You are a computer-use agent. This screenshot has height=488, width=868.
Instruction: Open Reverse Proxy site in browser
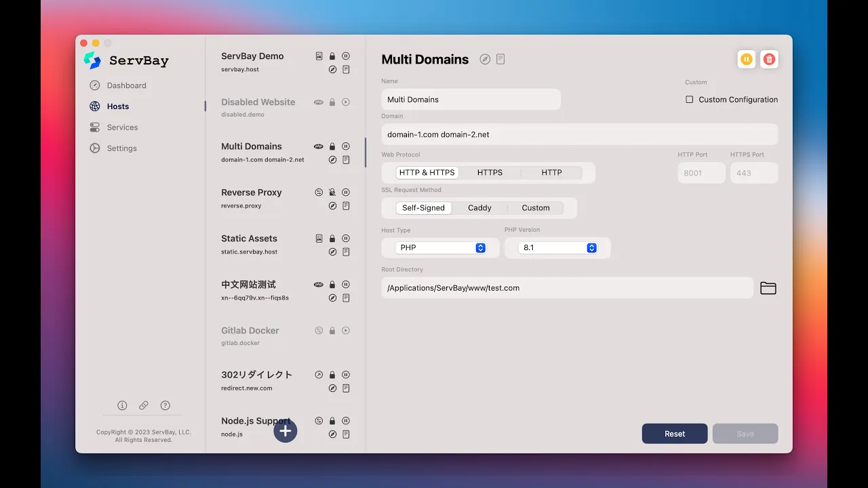pos(332,205)
